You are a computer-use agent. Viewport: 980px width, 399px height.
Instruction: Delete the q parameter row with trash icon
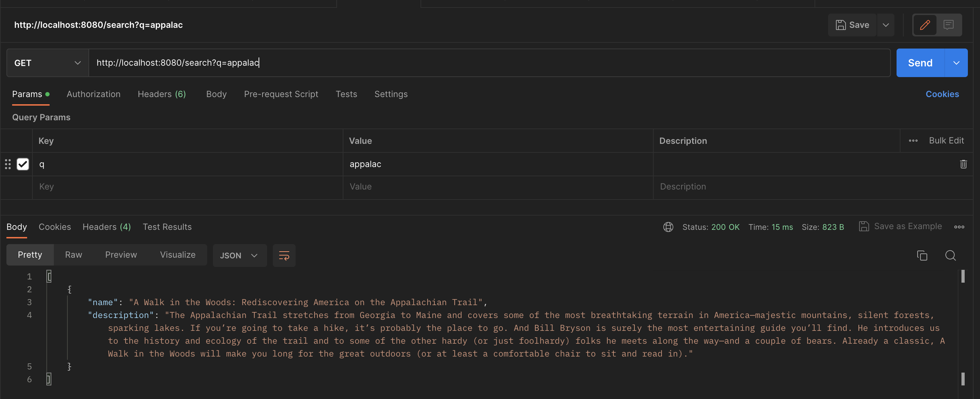tap(963, 164)
